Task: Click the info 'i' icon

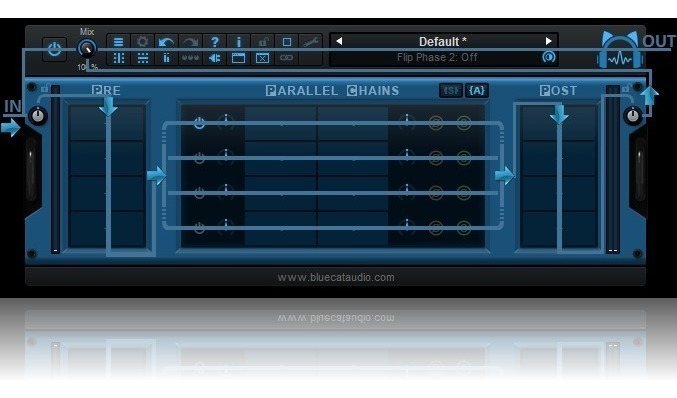Action: (x=238, y=42)
